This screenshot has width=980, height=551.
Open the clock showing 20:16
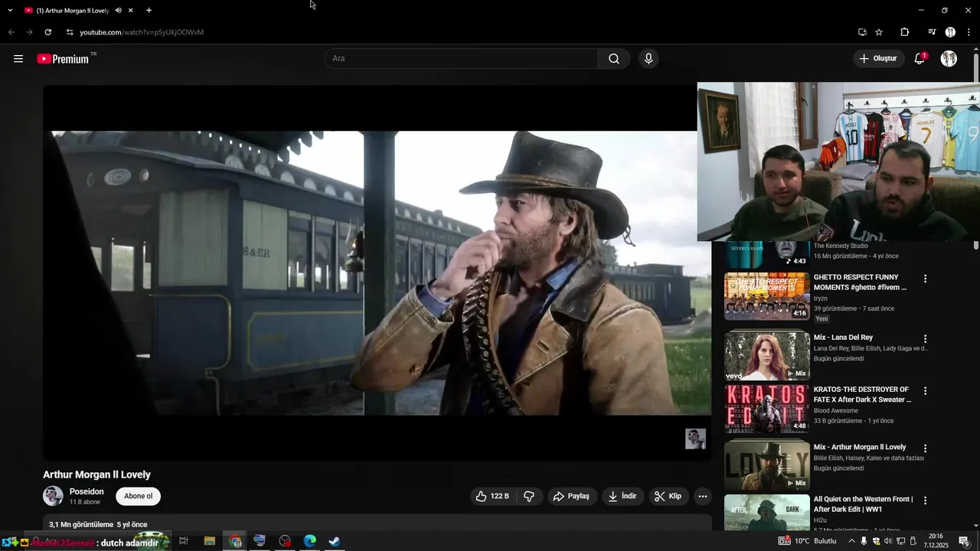935,541
